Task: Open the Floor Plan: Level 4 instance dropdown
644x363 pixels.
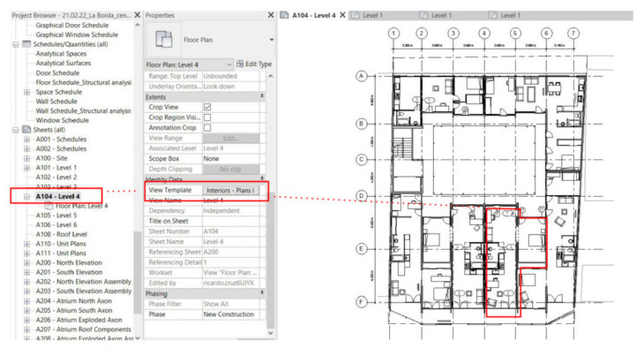Action: tap(230, 64)
